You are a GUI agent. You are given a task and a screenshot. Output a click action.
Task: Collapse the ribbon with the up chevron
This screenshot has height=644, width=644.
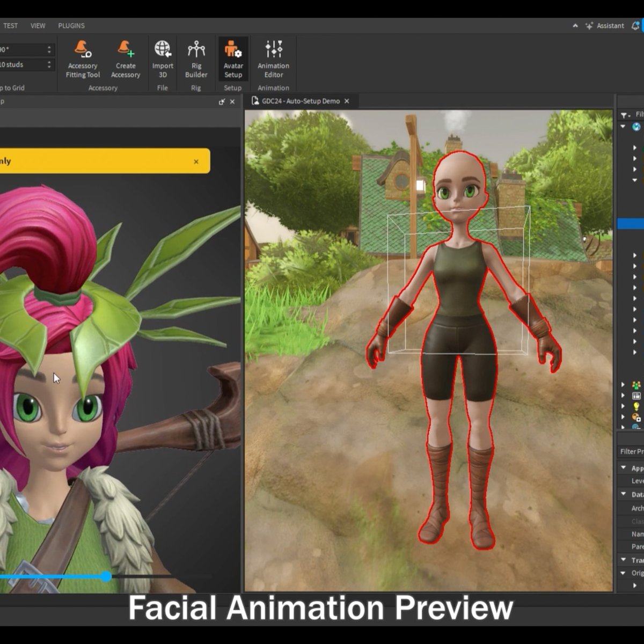575,25
